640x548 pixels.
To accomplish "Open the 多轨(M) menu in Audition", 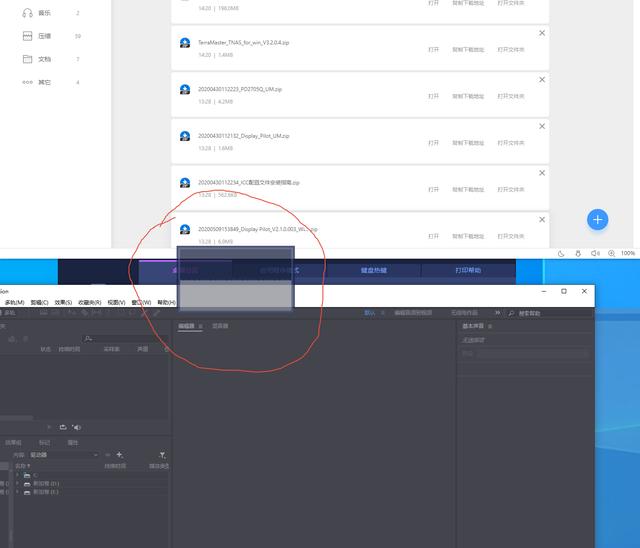I will click(x=14, y=302).
